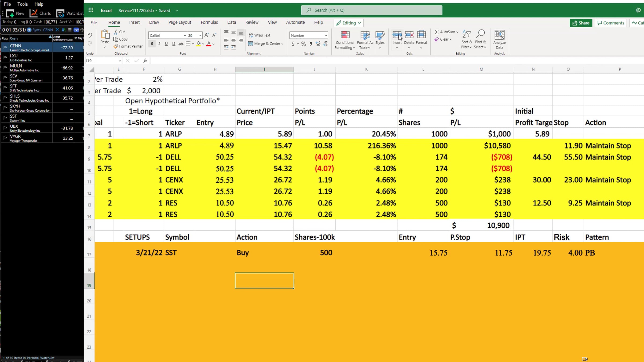This screenshot has width=644, height=362.
Task: Toggle the flag for LXU row
Action: point(5,57)
